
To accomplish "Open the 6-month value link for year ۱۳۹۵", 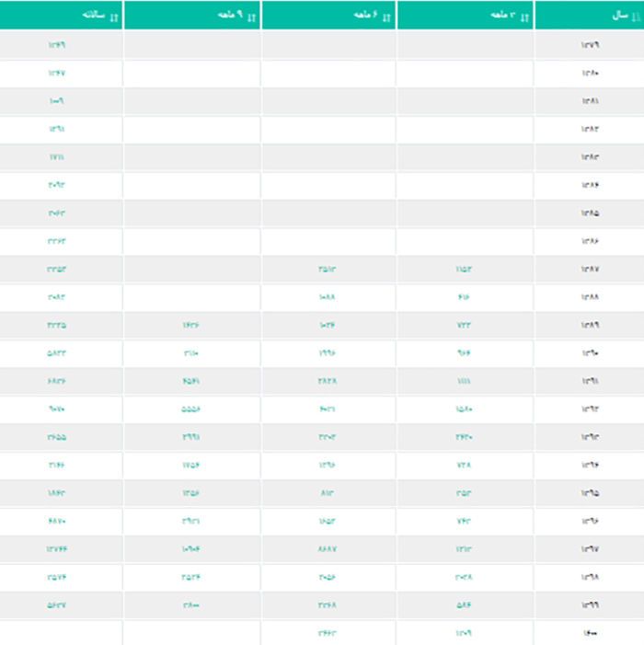I will coord(327,493).
